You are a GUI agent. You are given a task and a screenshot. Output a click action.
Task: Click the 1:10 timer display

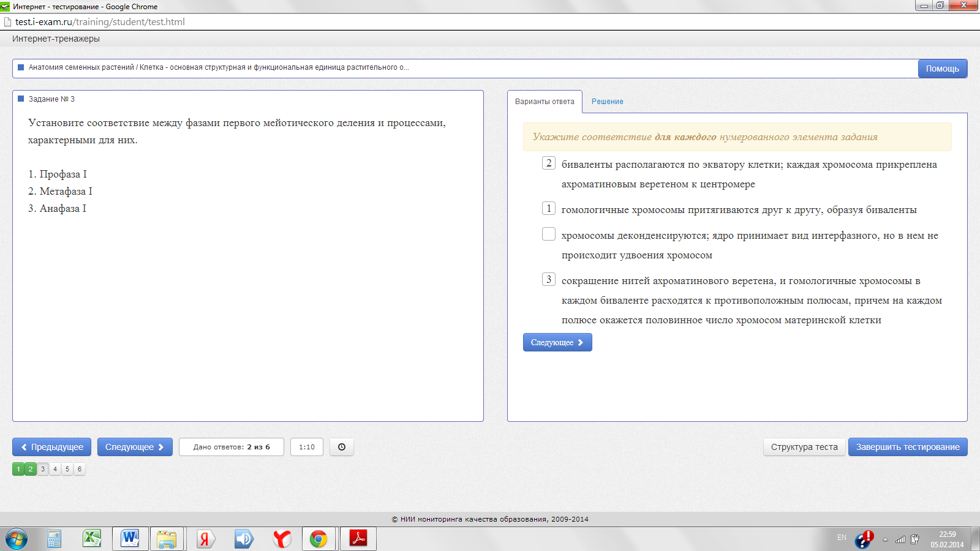coord(307,447)
